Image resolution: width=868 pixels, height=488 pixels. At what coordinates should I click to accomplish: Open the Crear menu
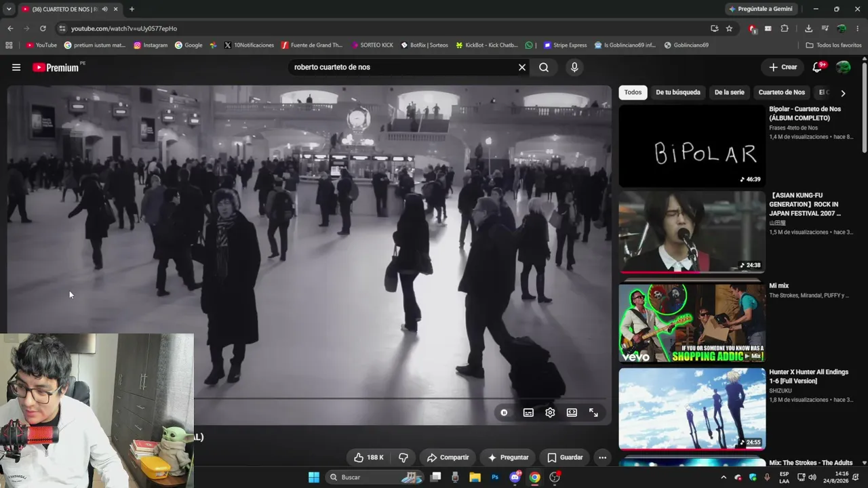click(783, 67)
